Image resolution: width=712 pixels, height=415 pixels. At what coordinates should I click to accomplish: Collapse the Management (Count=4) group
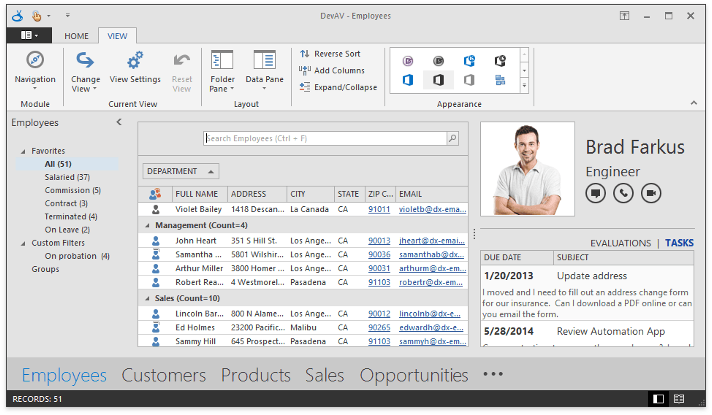point(147,226)
